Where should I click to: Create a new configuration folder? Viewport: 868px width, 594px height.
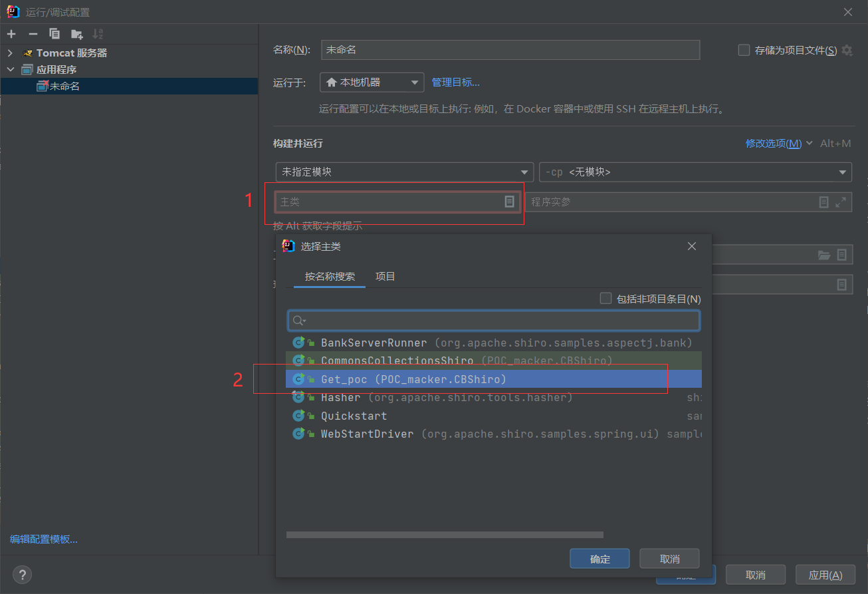pos(77,34)
